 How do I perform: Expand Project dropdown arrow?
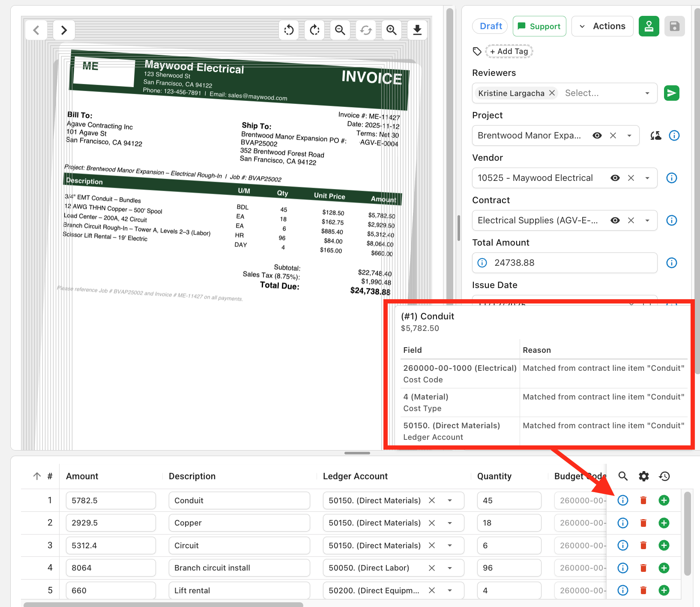(629, 135)
